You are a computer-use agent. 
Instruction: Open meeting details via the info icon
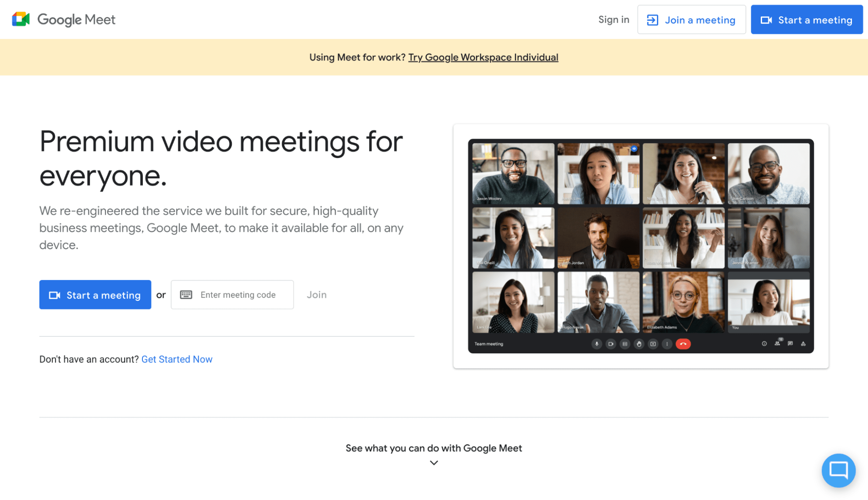764,344
